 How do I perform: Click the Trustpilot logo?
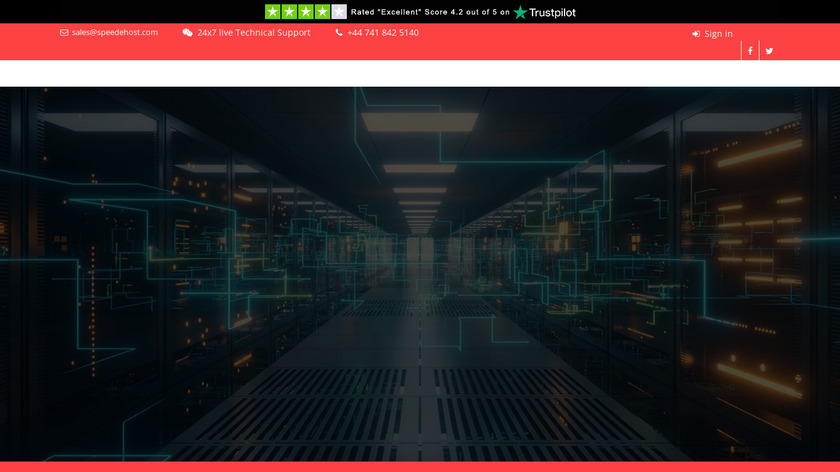point(545,12)
